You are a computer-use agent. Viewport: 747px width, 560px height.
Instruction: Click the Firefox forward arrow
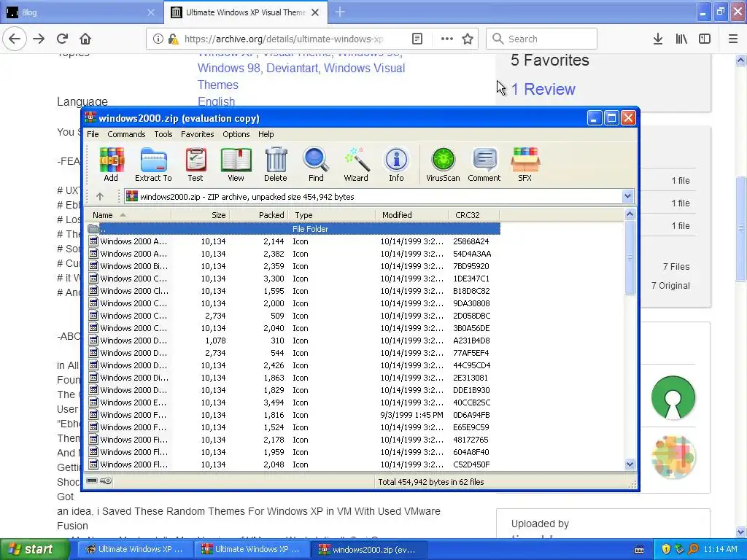[x=39, y=39]
